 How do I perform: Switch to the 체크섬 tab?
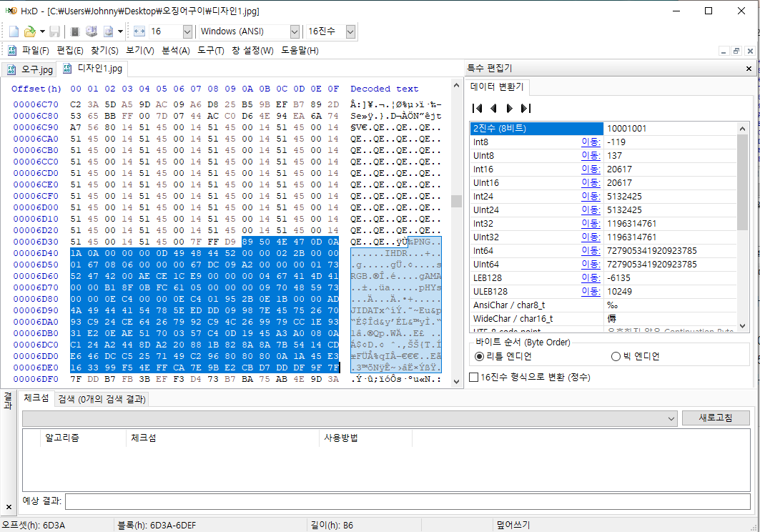(x=36, y=398)
